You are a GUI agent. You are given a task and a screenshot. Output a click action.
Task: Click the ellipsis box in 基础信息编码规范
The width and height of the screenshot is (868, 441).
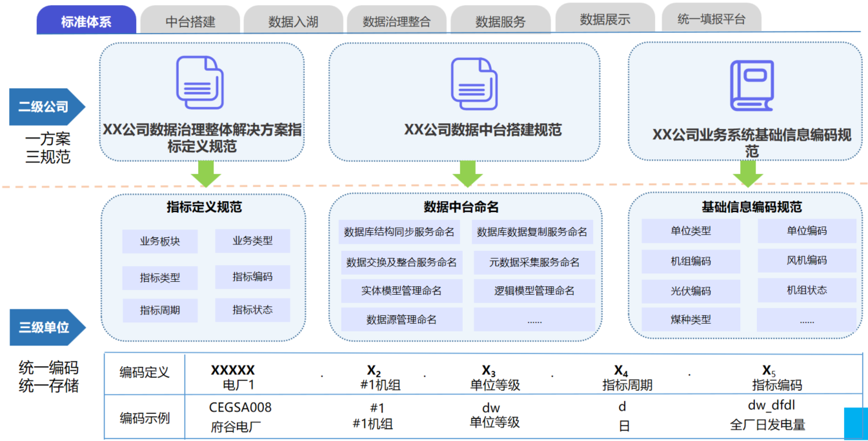tap(807, 320)
